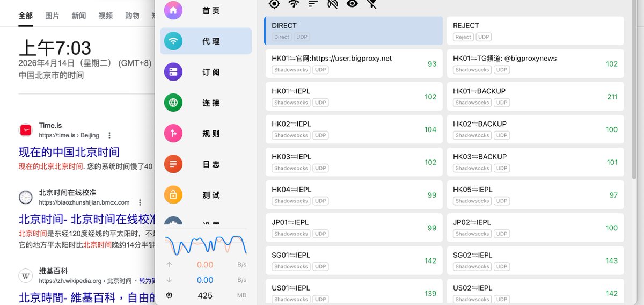Screen dimensions: 644x305
Task: Click latency 97 on HK05⇋IEPL
Action: (613, 195)
